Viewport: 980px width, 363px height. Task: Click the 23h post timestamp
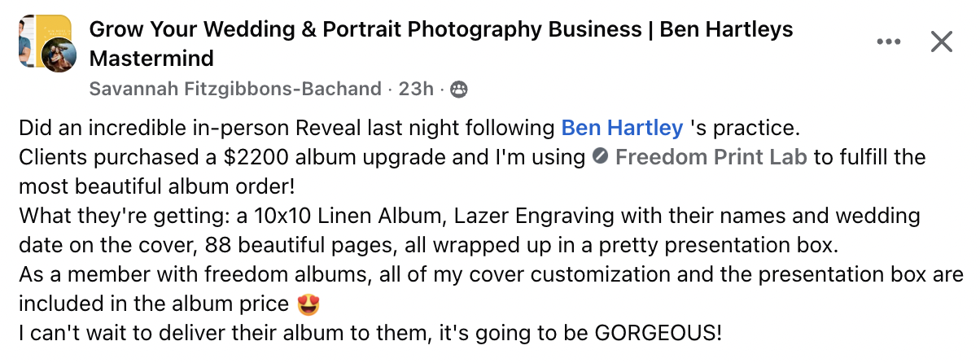pos(415,89)
